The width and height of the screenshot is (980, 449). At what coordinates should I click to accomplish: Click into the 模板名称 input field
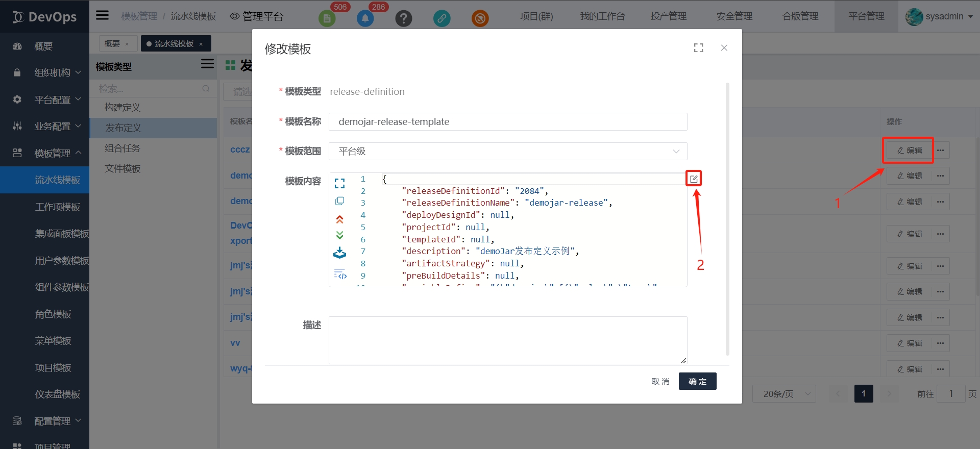point(508,122)
